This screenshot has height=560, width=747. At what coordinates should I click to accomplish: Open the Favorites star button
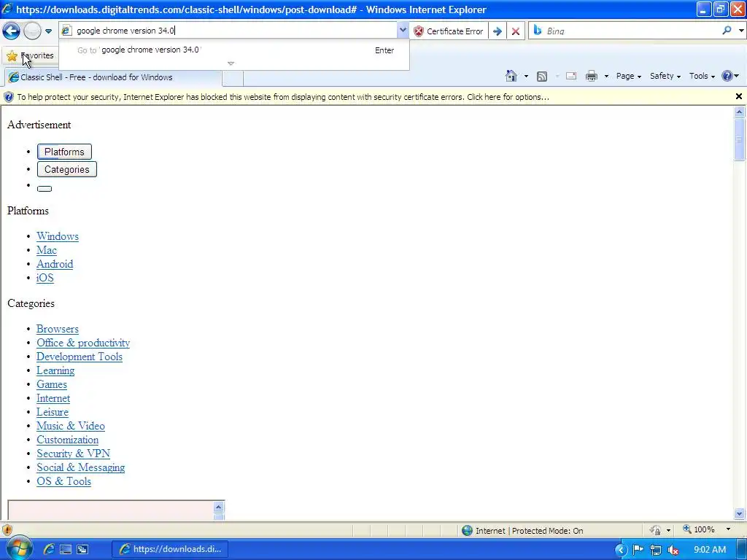point(30,55)
